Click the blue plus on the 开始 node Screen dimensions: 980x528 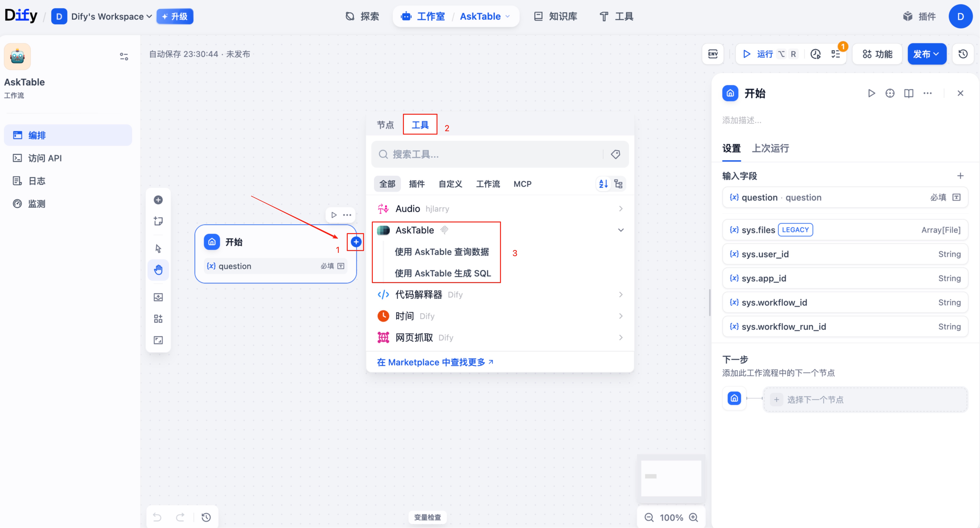coord(355,242)
